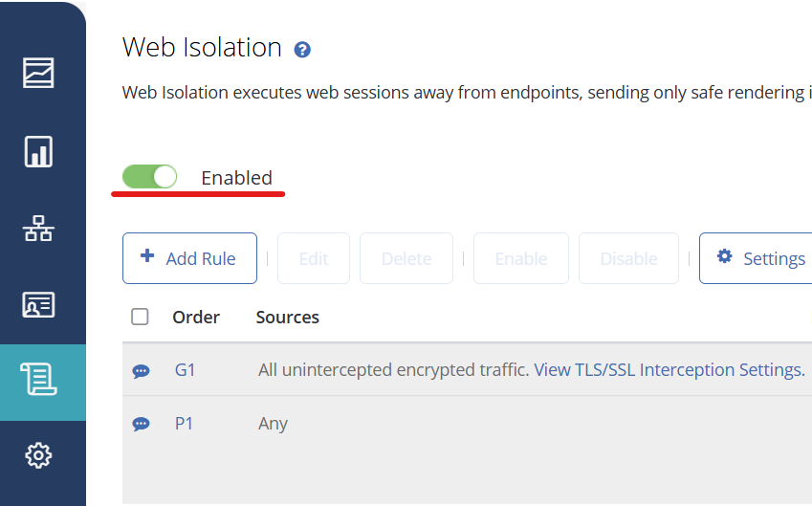Image resolution: width=812 pixels, height=506 pixels.
Task: Open the gear settings sidebar icon
Action: point(39,456)
